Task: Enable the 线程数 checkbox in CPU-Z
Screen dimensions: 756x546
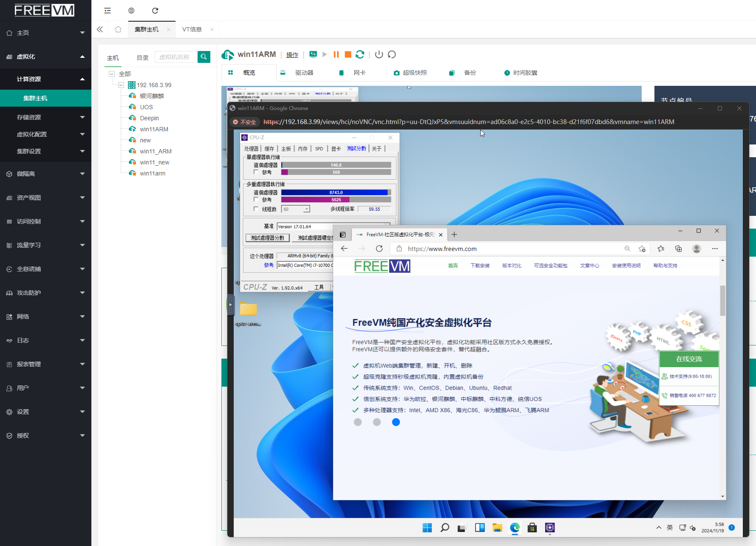Action: [x=256, y=209]
